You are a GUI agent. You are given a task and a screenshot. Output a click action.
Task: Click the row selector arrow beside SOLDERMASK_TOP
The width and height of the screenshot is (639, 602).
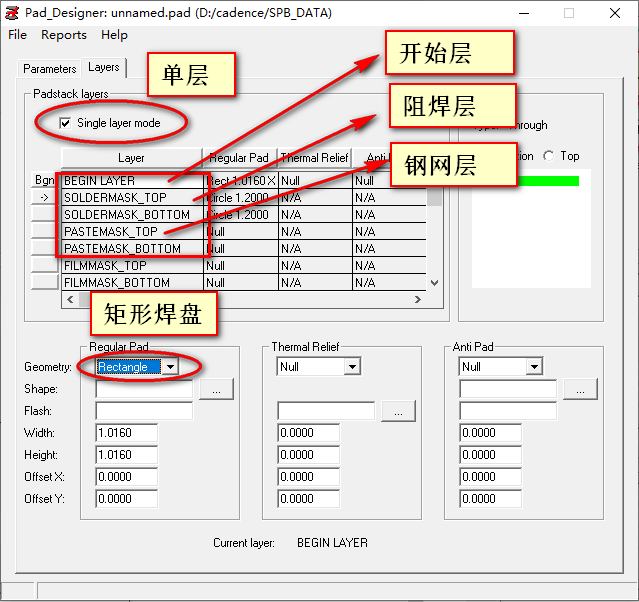tap(44, 198)
